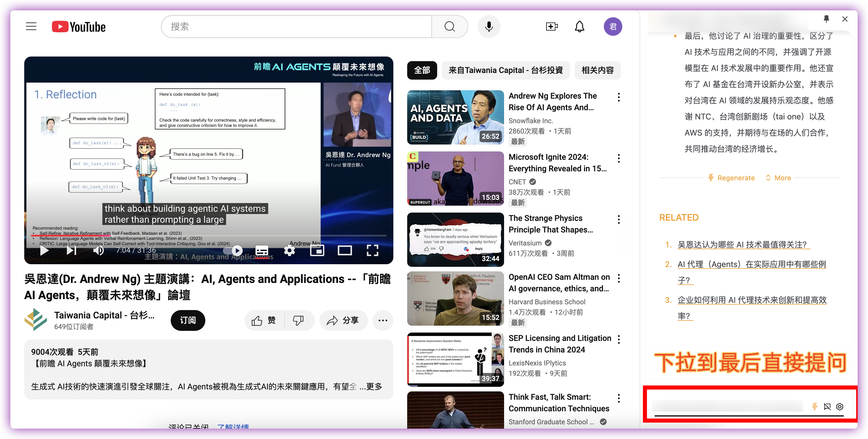Image resolution: width=868 pixels, height=439 pixels.
Task: Like the video with the thumbs-up button
Action: pos(264,320)
